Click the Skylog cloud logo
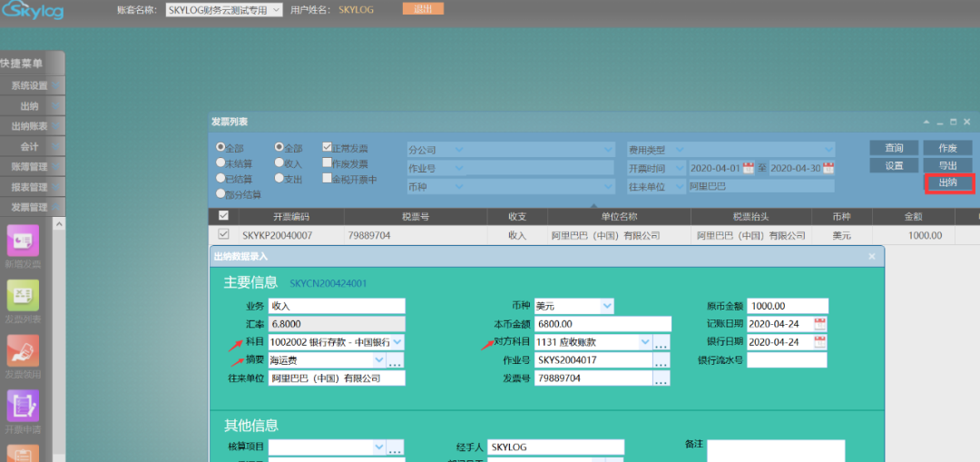The width and height of the screenshot is (980, 462). pyautogui.click(x=33, y=9)
